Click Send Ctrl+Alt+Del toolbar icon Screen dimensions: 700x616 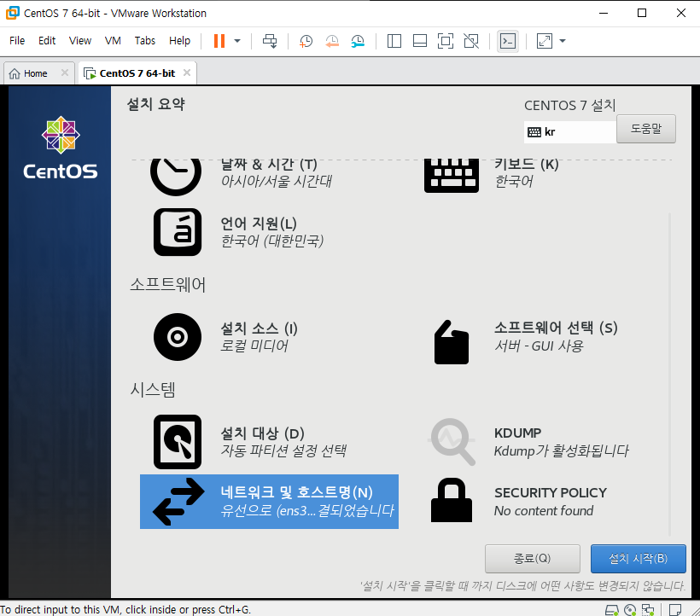click(270, 41)
